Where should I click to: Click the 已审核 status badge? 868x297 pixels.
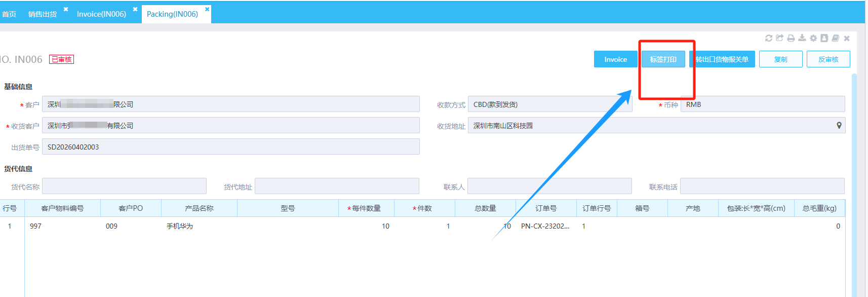click(x=61, y=59)
